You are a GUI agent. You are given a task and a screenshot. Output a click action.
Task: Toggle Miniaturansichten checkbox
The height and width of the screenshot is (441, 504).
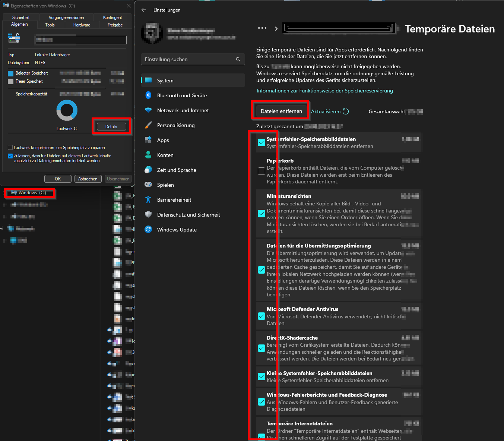coord(261,214)
